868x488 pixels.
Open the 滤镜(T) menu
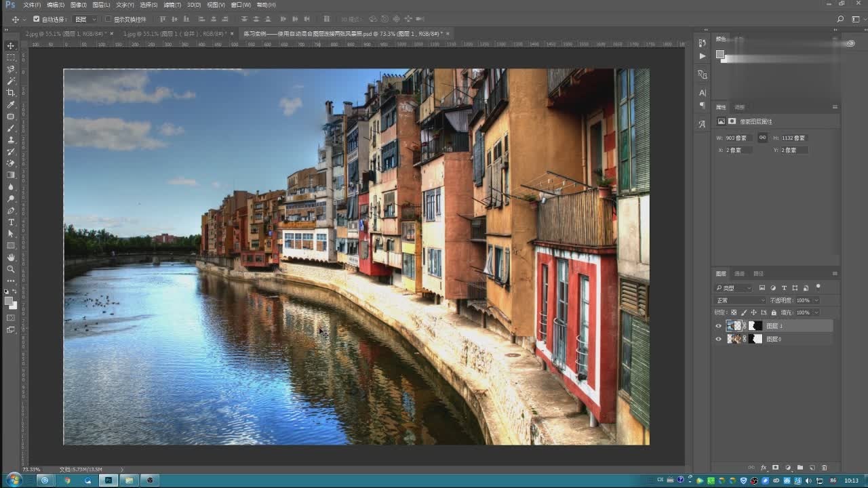[x=172, y=5]
